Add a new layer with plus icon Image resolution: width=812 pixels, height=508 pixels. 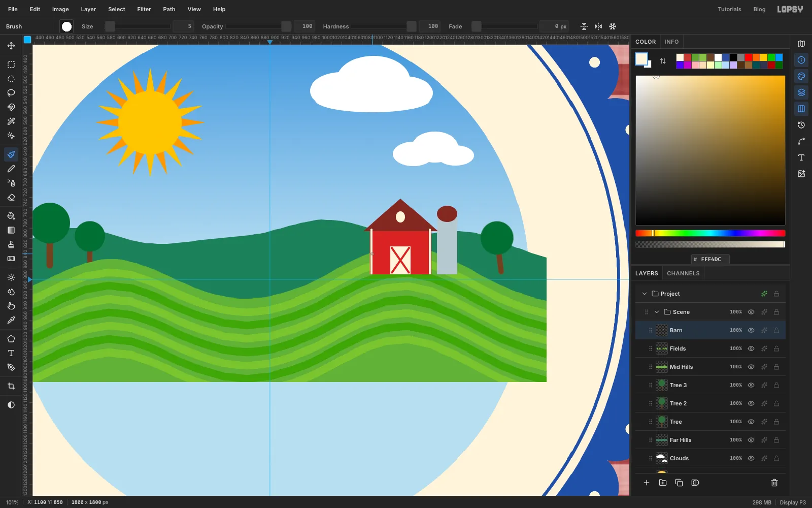click(647, 483)
